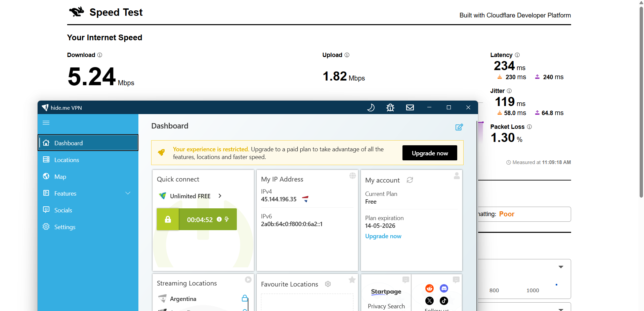Open the dropdown arrow on the speed chart panel
Image resolution: width=644 pixels, height=311 pixels.
point(561,267)
